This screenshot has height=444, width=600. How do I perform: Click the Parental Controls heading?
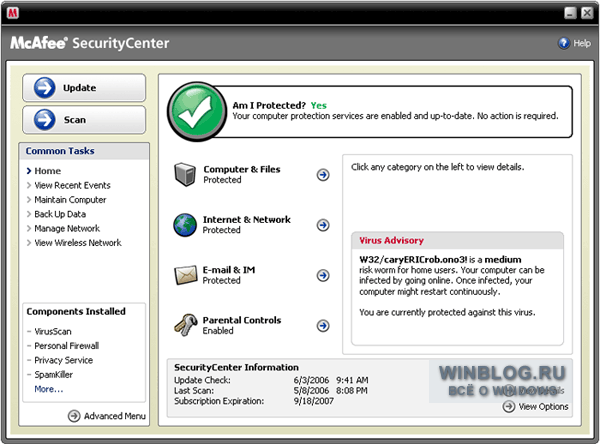coord(242,320)
